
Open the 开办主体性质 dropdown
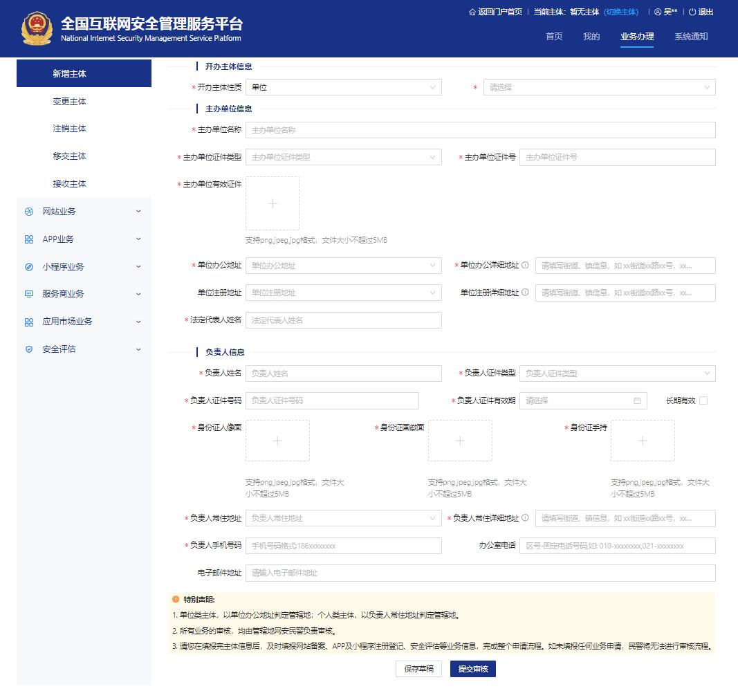pyautogui.click(x=343, y=88)
